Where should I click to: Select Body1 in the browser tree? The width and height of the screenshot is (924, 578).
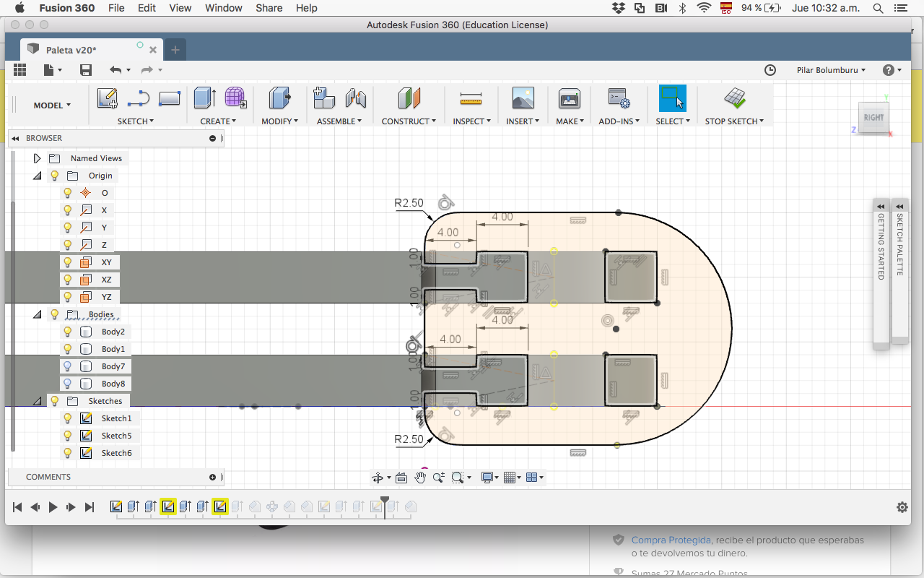point(113,349)
